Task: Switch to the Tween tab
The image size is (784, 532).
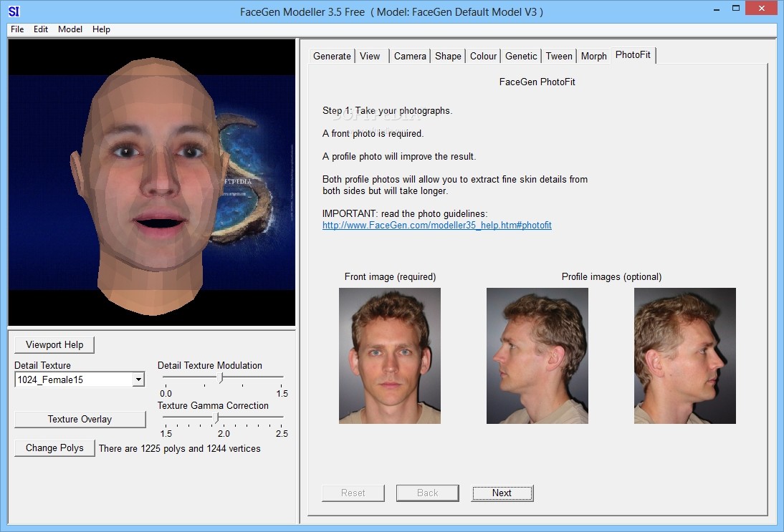Action: point(559,56)
